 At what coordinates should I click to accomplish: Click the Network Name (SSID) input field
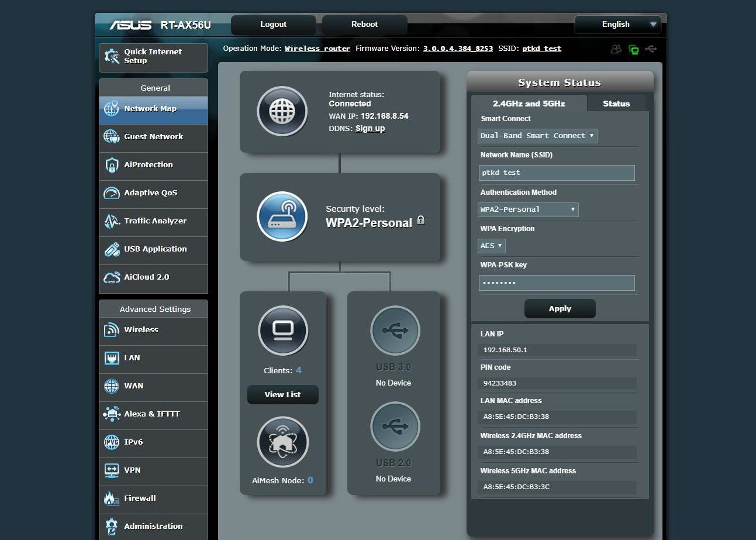click(x=557, y=173)
